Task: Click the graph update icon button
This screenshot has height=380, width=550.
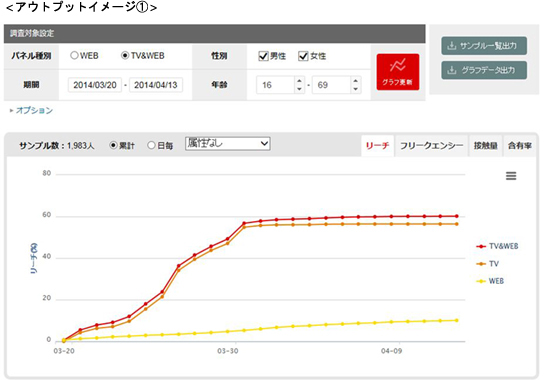Action: tap(398, 72)
